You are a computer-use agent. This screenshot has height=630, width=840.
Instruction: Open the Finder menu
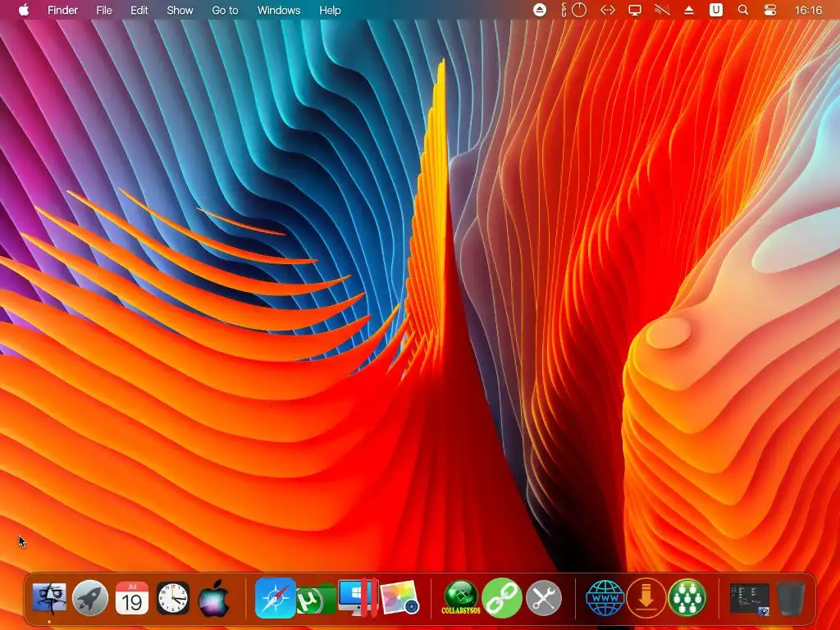click(x=62, y=10)
